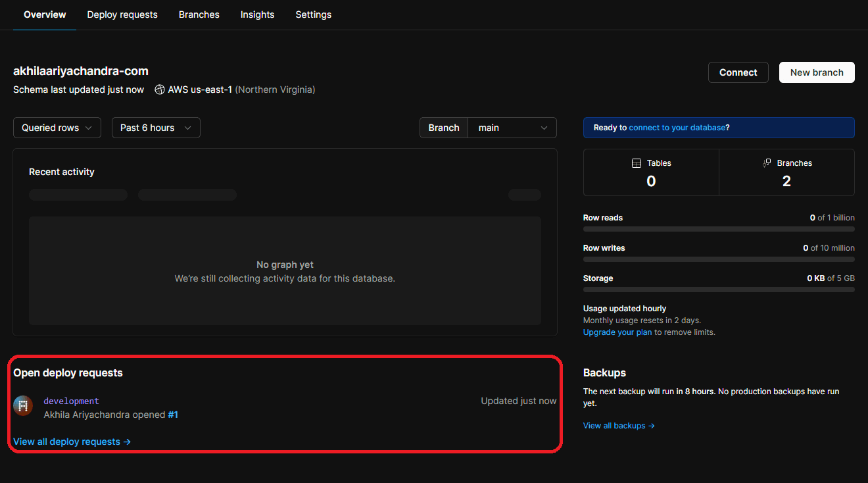Open the main branch selector dropdown
Screen dimensions: 868x483
pos(512,128)
